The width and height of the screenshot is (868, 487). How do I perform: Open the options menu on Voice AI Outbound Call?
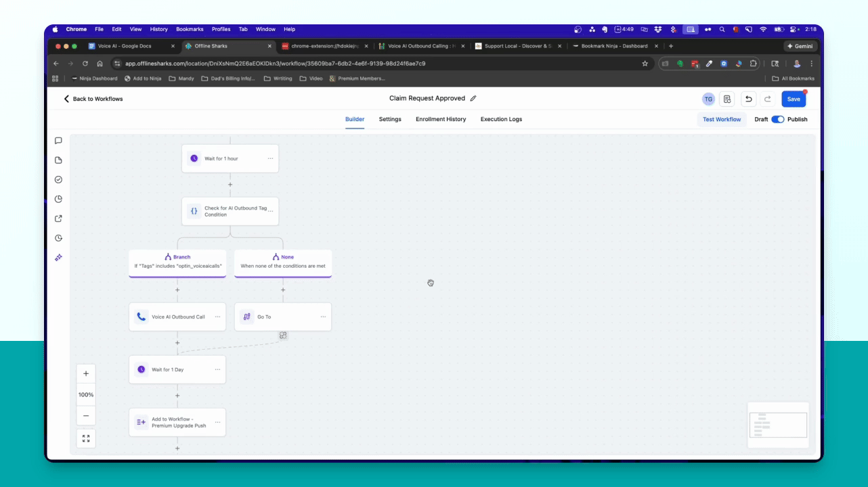coord(217,317)
